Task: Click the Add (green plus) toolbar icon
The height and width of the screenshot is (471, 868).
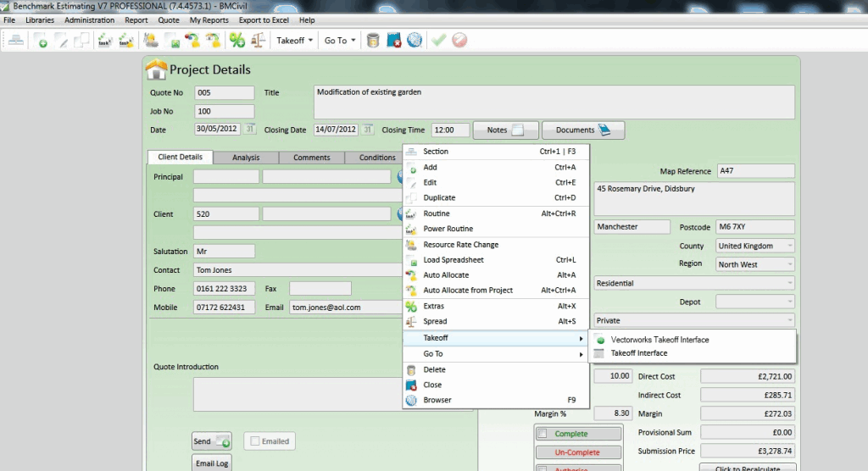Action: coord(41,40)
